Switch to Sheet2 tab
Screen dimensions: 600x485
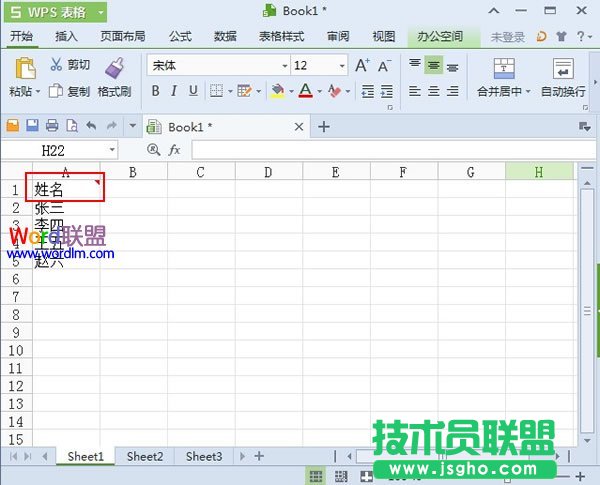[x=145, y=456]
